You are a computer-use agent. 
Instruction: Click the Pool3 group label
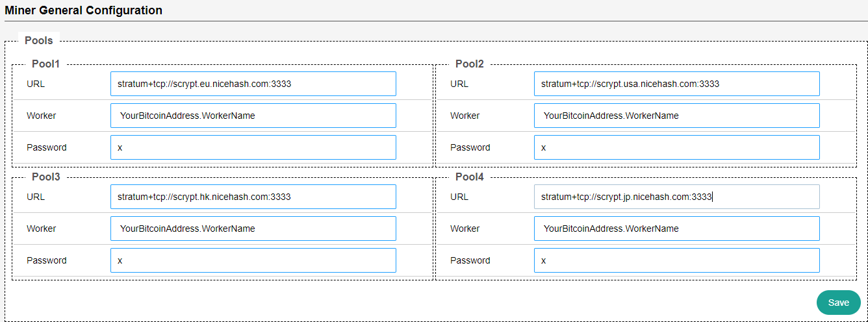[45, 177]
